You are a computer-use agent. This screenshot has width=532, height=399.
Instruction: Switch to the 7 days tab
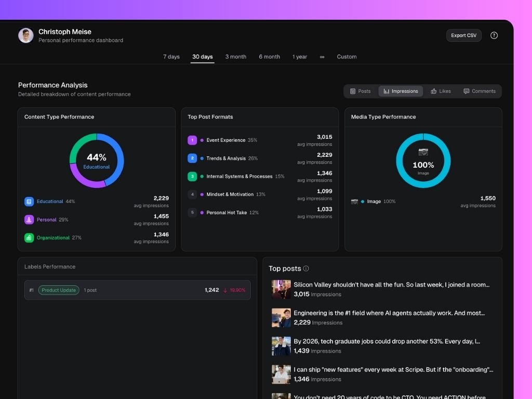point(171,57)
